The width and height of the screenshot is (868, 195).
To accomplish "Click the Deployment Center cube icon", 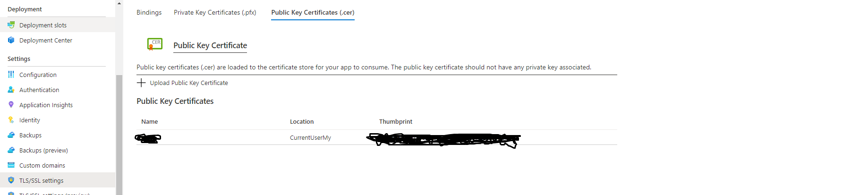I will tap(11, 40).
